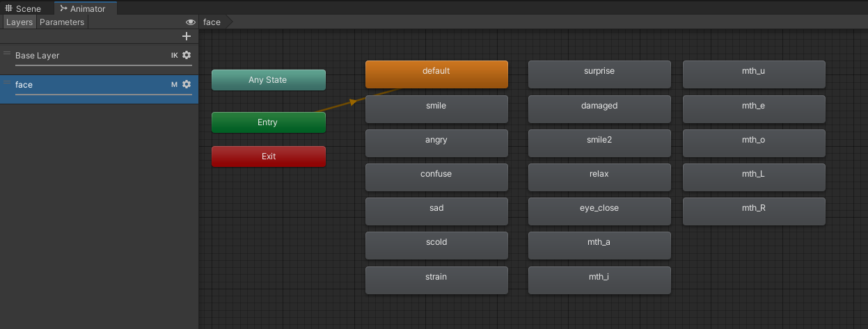
Task: Select the Animator tab
Action: click(x=83, y=8)
